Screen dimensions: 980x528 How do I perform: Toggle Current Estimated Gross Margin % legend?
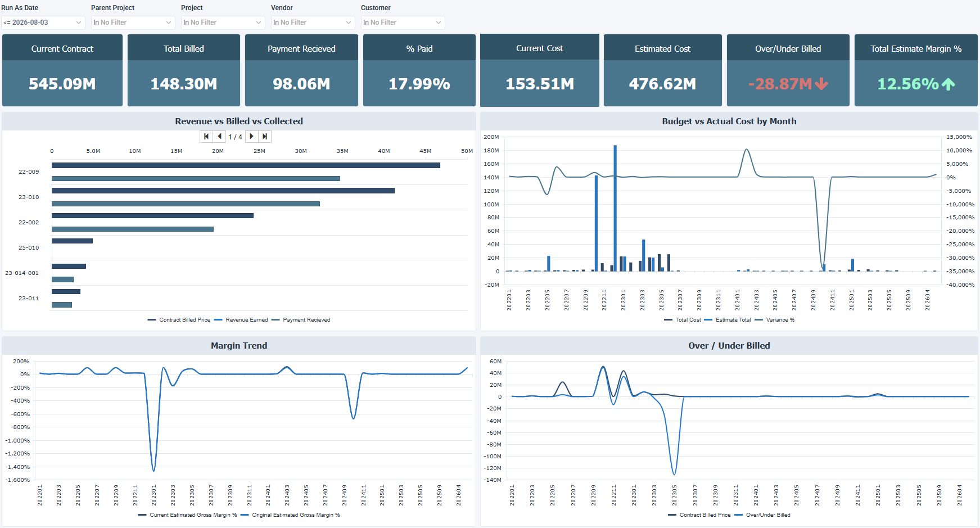click(x=188, y=515)
